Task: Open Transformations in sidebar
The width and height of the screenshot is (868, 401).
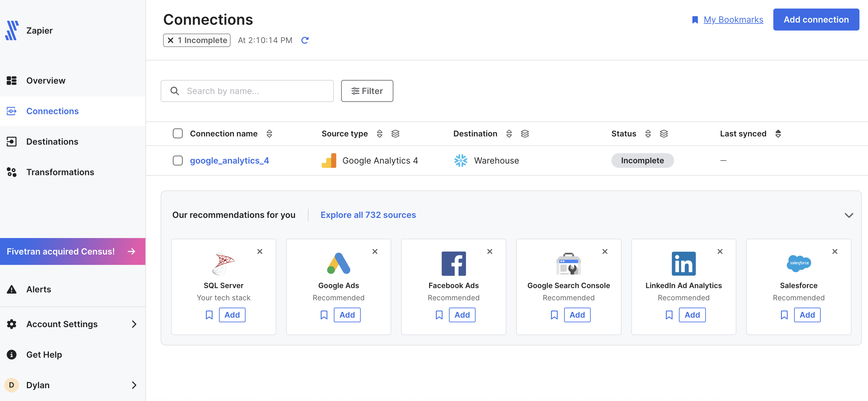Action: pos(73,172)
